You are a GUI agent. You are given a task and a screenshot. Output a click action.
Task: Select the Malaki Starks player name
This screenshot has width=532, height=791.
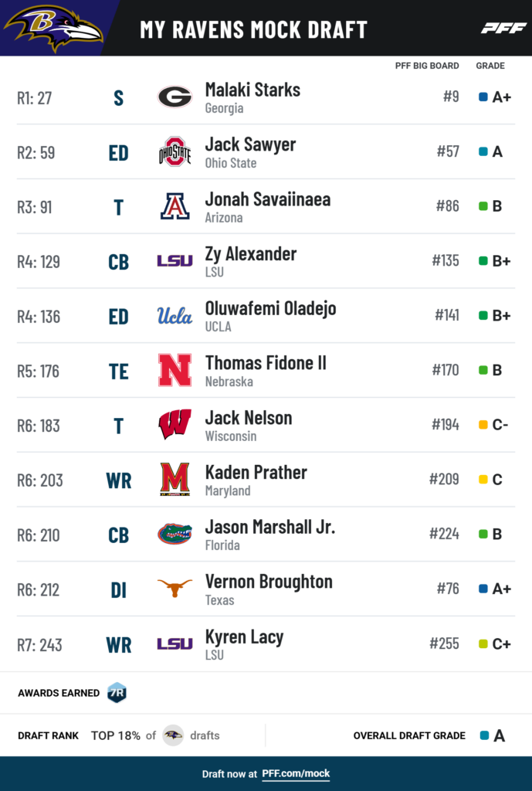click(x=252, y=90)
